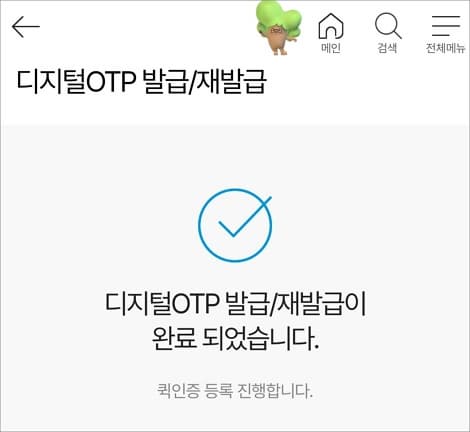
Task: Tap the green leaves of the mascot
Action: tap(280, 18)
